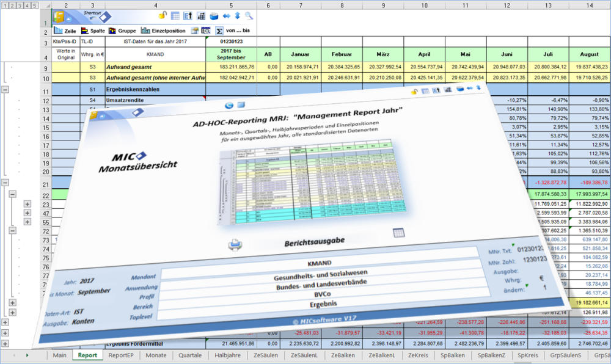
Task: Click the Zeile chart icon
Action: 59,31
